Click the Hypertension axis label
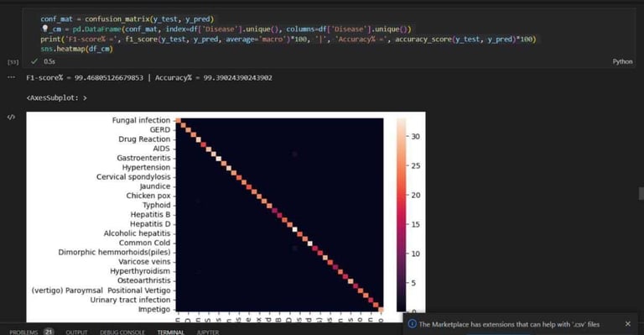The image size is (644, 335). click(146, 167)
